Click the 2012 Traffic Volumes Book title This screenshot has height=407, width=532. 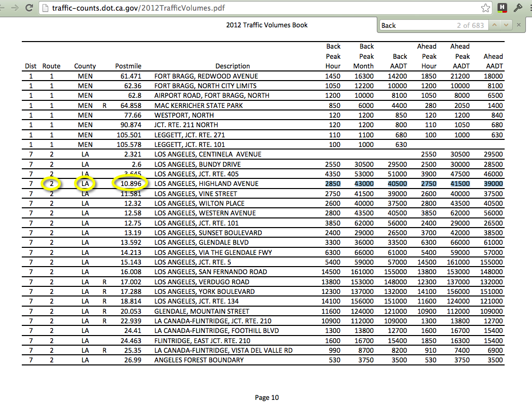(x=266, y=25)
